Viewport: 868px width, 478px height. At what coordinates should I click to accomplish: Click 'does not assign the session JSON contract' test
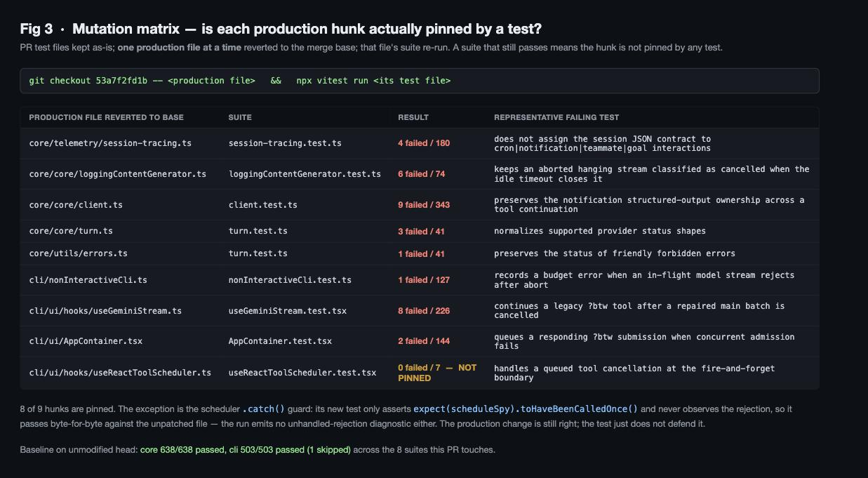tap(603, 143)
